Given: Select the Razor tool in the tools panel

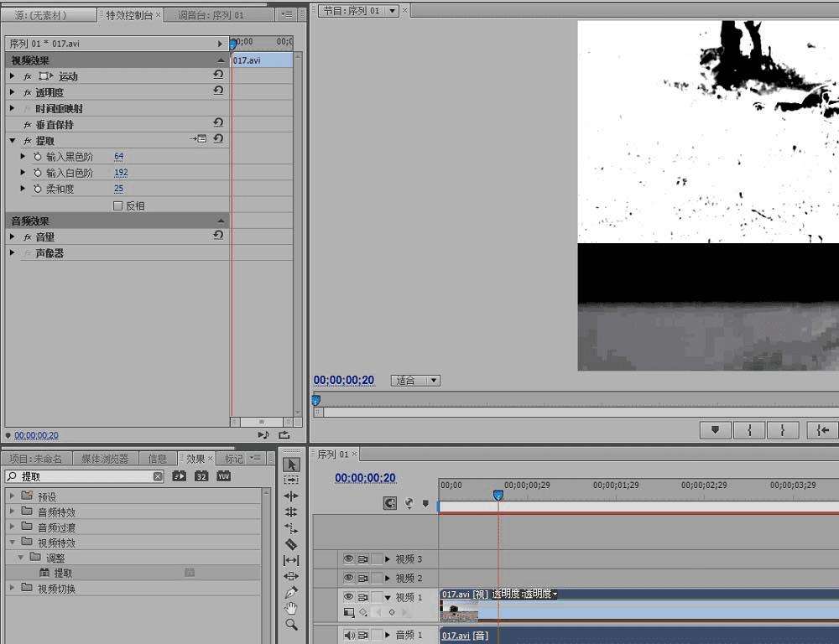Looking at the screenshot, I should (x=291, y=544).
